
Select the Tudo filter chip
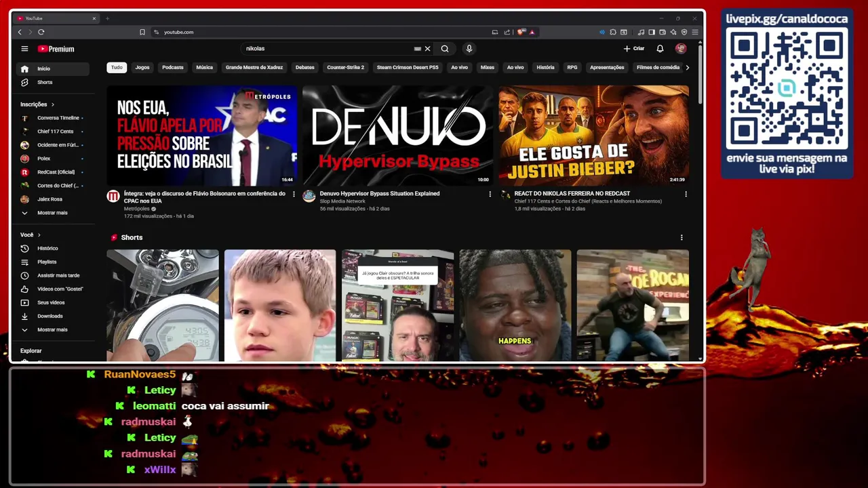click(x=117, y=67)
